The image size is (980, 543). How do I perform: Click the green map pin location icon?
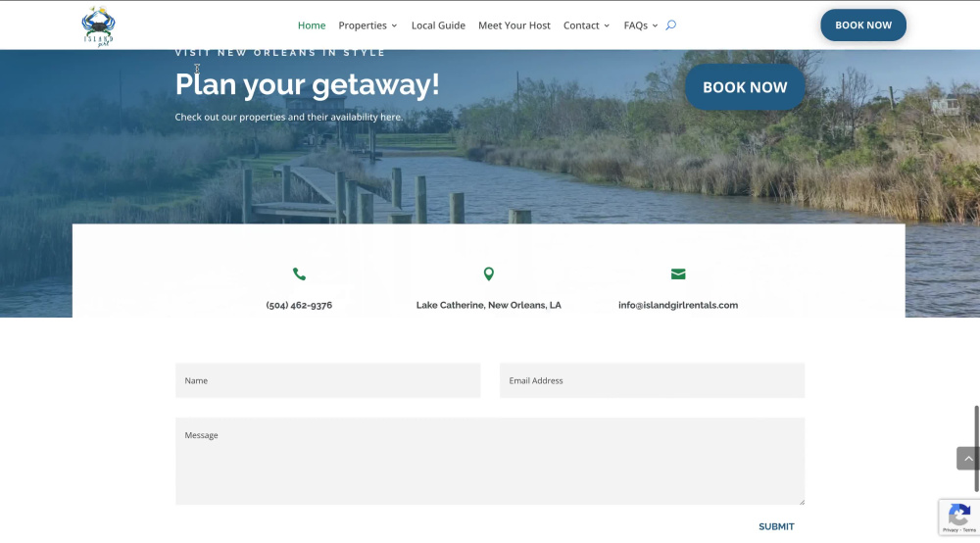tap(489, 273)
